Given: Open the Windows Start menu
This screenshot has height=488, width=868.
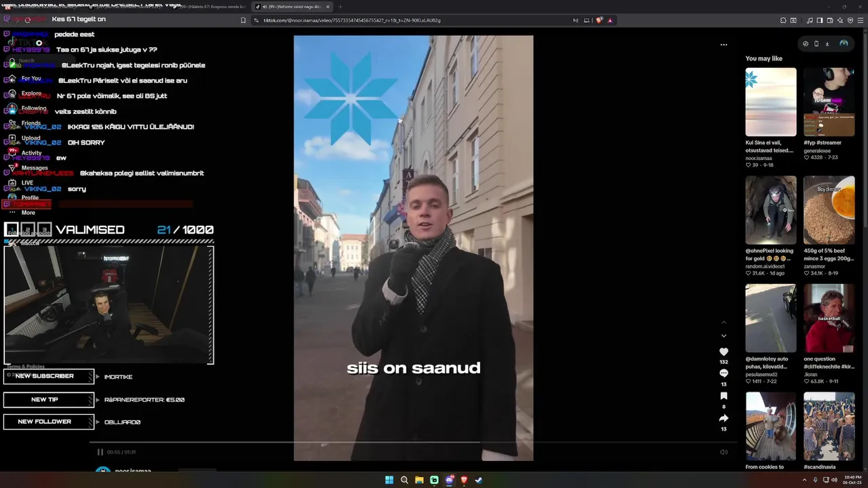Looking at the screenshot, I should pos(389,480).
